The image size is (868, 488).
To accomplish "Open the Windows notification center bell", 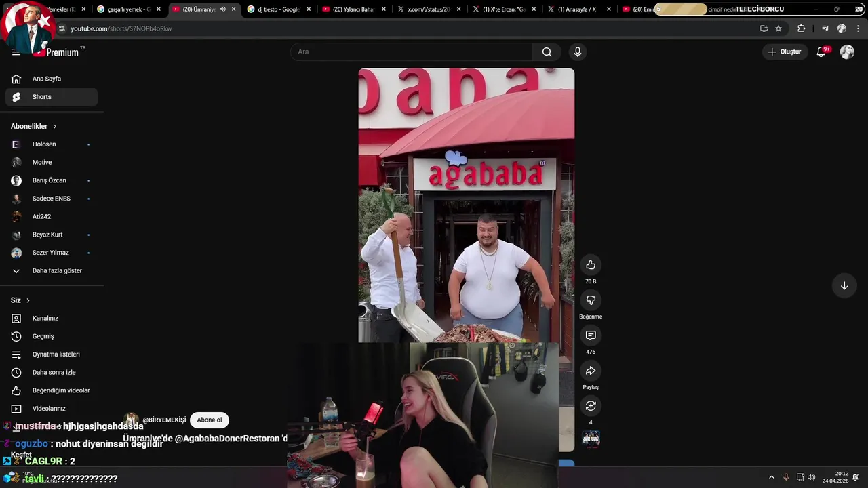I will [856, 477].
